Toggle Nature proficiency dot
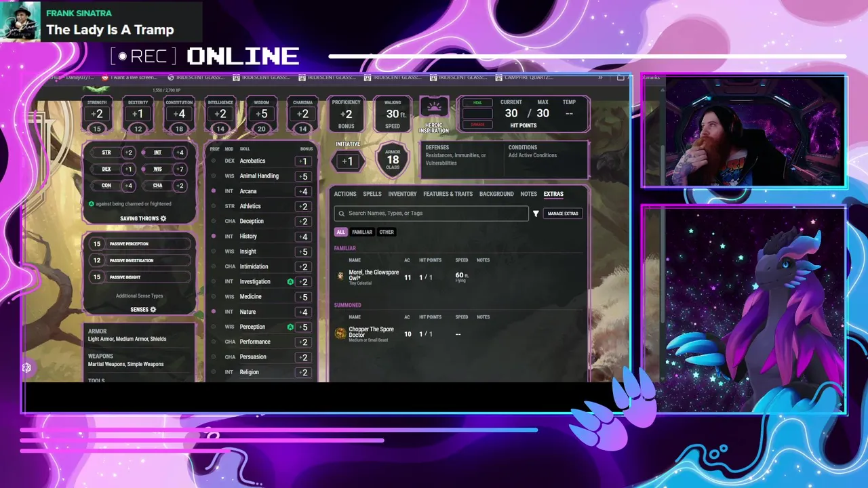This screenshot has width=868, height=488. pyautogui.click(x=214, y=312)
